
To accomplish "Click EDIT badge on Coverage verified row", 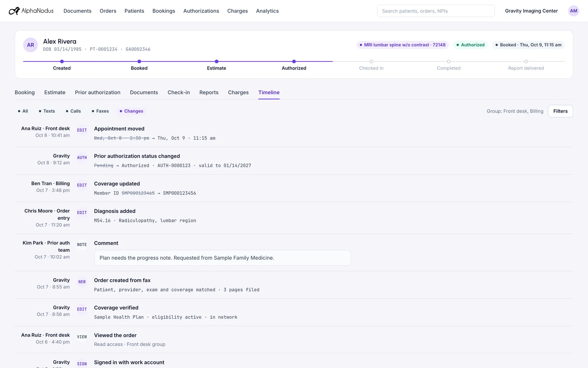I will [82, 309].
